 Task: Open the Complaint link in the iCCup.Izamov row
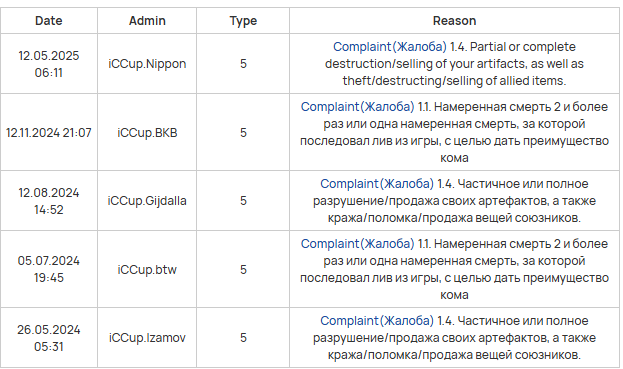(377, 321)
